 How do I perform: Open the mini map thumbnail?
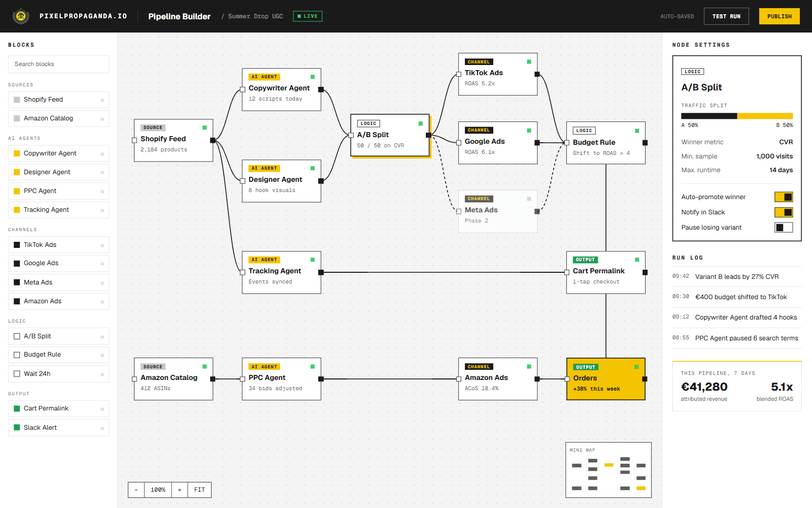[x=608, y=470]
